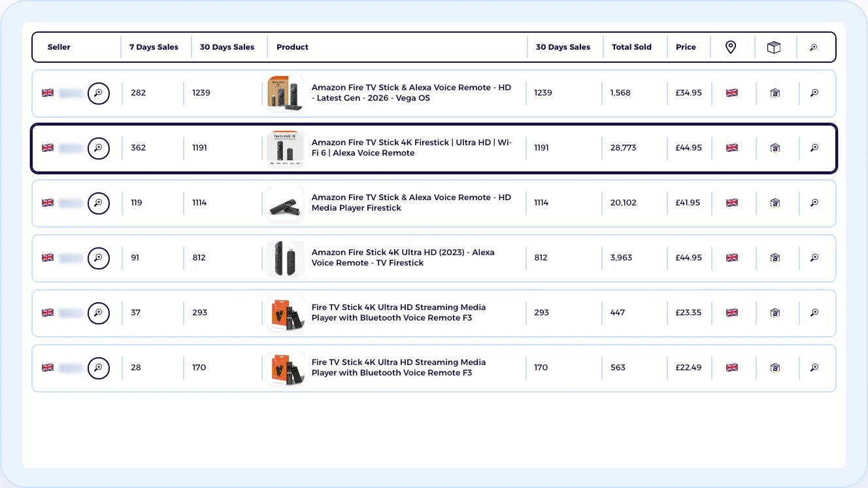Open the product thumbnail in the £22.49 row
The width and height of the screenshot is (868, 488).
[x=286, y=368]
